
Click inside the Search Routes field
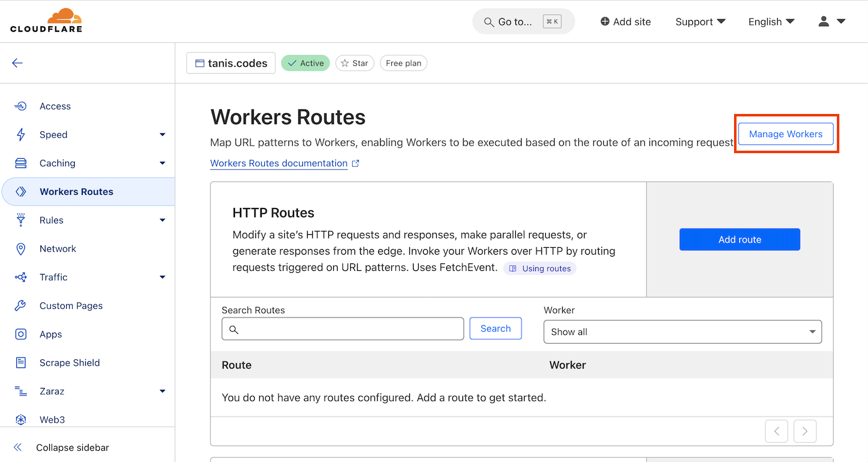[x=342, y=328]
